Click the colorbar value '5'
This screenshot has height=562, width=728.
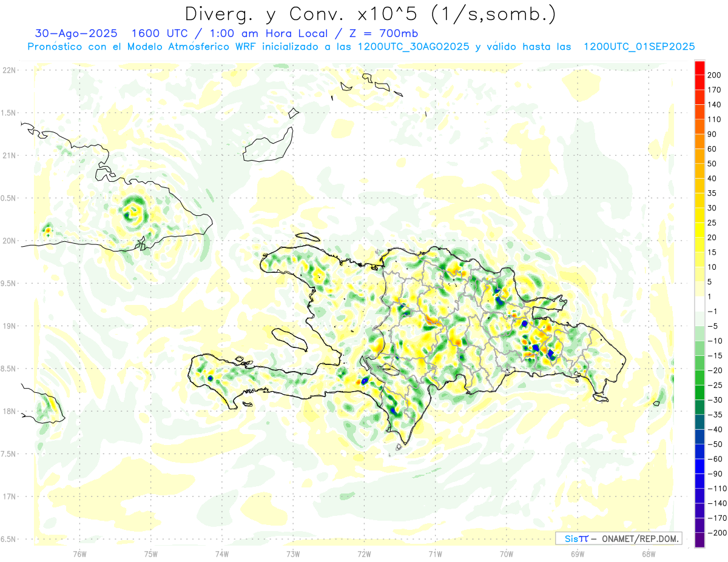pyautogui.click(x=710, y=282)
